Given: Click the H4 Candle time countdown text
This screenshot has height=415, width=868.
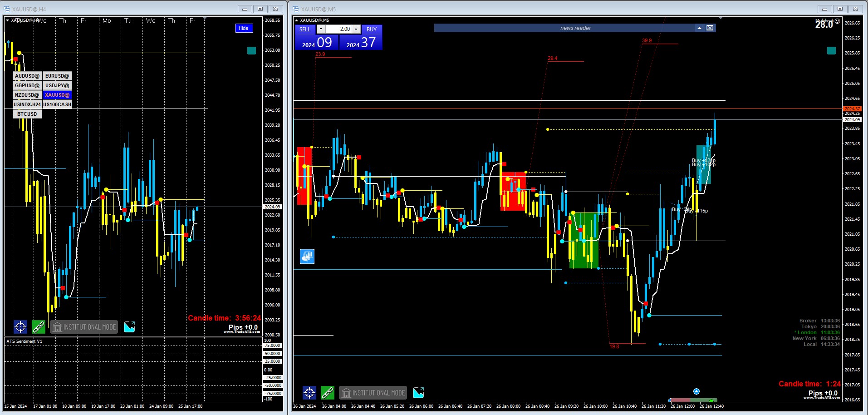Looking at the screenshot, I should tap(225, 318).
